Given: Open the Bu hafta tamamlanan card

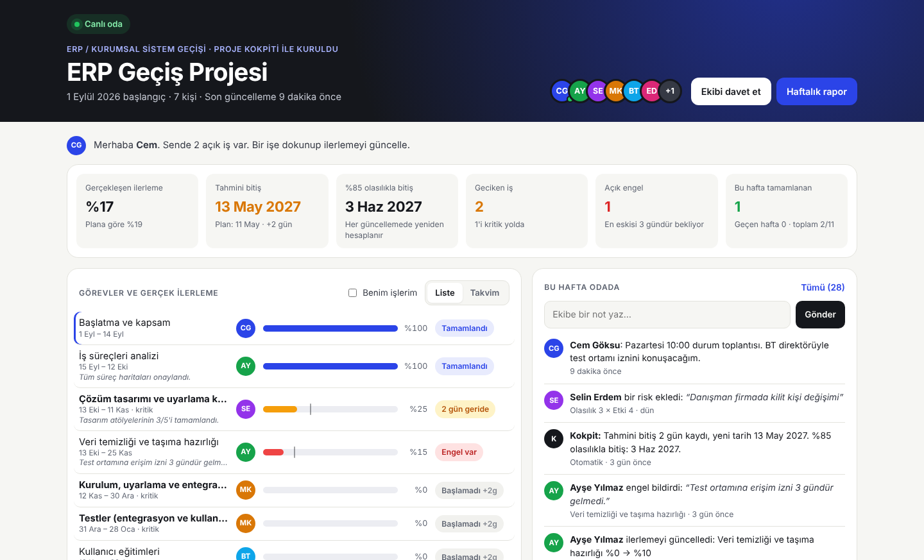Looking at the screenshot, I should [x=787, y=211].
